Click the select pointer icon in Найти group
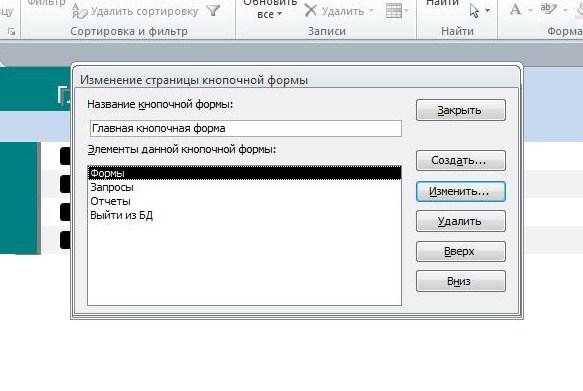This screenshot has width=583, height=391. click(x=474, y=11)
